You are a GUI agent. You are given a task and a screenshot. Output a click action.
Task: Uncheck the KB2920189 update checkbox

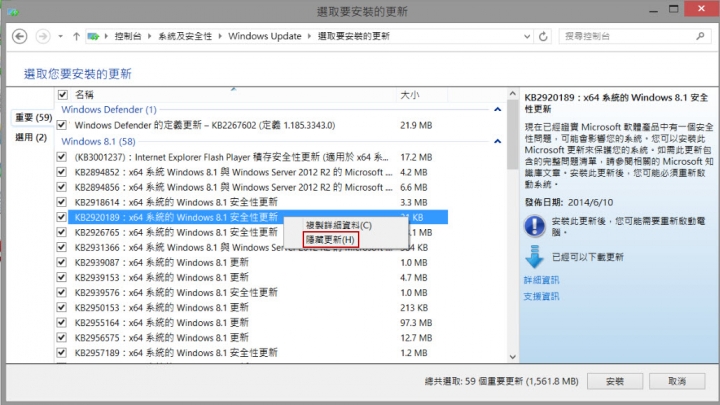pos(61,217)
